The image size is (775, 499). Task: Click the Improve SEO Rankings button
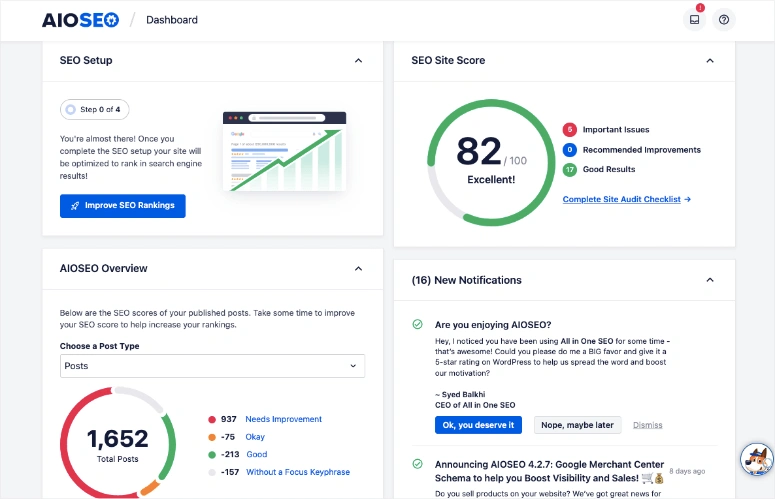pos(123,206)
